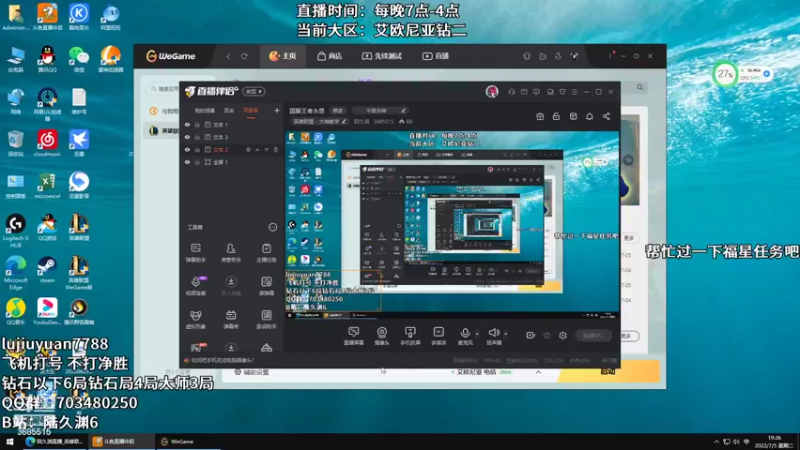Add a phone screen-cast source
Screen dimensions: 800x450
pos(410,336)
